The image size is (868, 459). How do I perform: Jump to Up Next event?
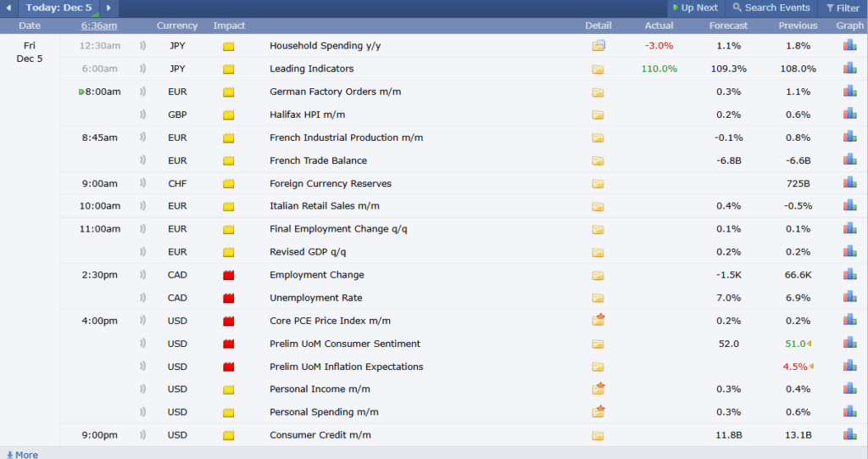694,8
